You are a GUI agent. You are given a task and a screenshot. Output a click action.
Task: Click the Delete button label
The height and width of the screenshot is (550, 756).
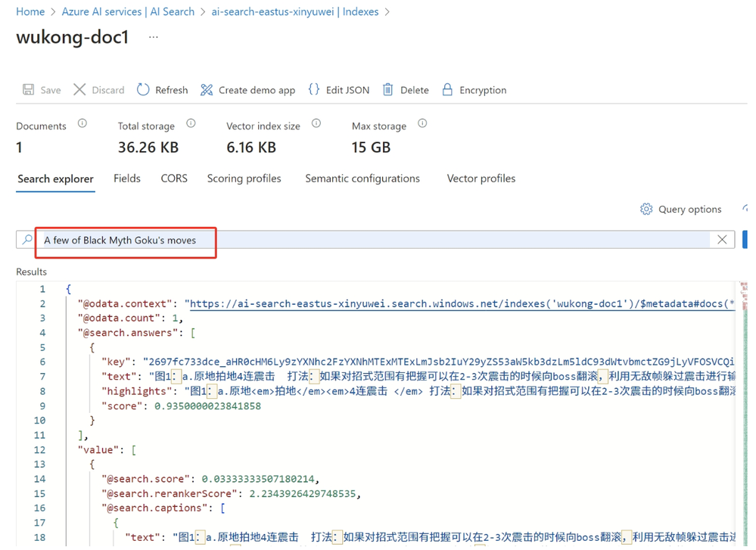click(415, 90)
